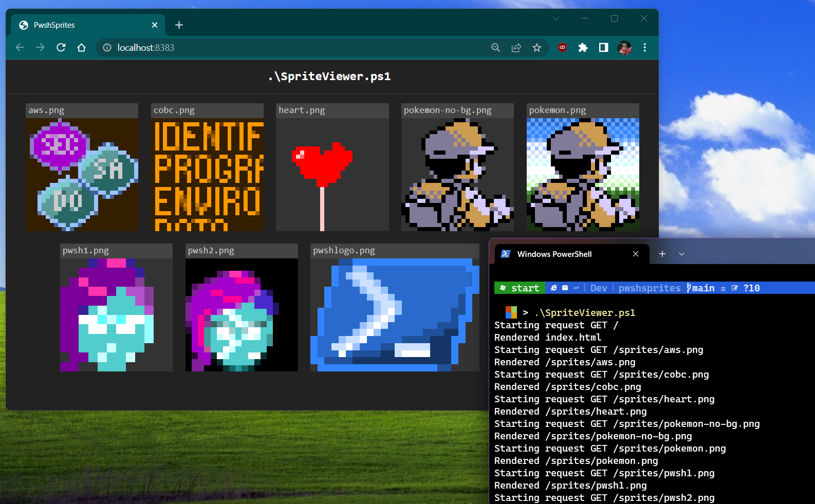Image resolution: width=815 pixels, height=504 pixels.
Task: Open a new browser tab
Action: pyautogui.click(x=179, y=25)
